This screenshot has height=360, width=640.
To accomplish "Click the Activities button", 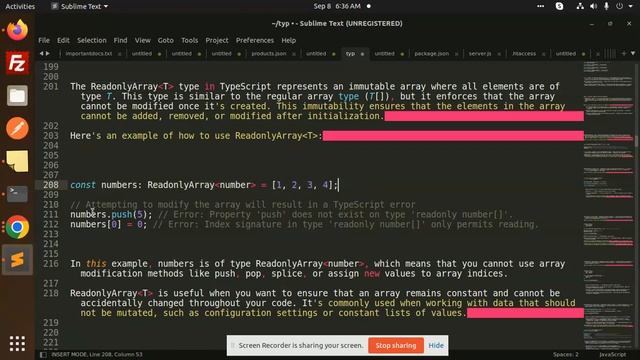I will 20,6.
